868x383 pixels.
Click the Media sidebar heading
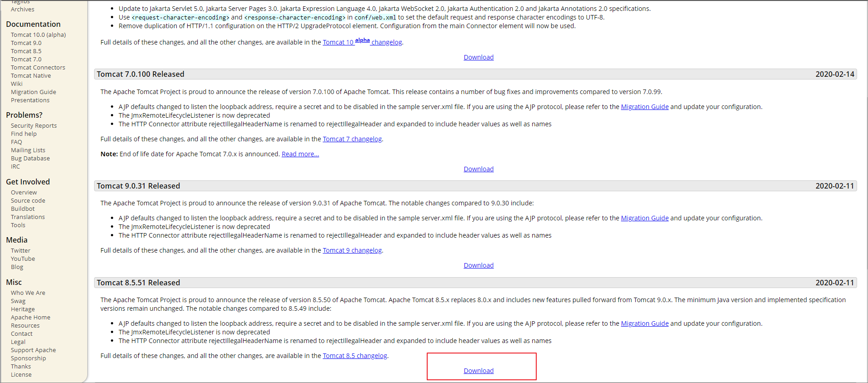pos(16,240)
